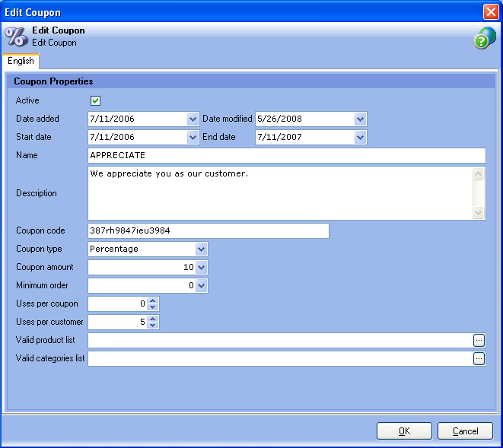This screenshot has width=503, height=448.
Task: Browse the Valid categories list ellipsis button
Action: (x=479, y=358)
